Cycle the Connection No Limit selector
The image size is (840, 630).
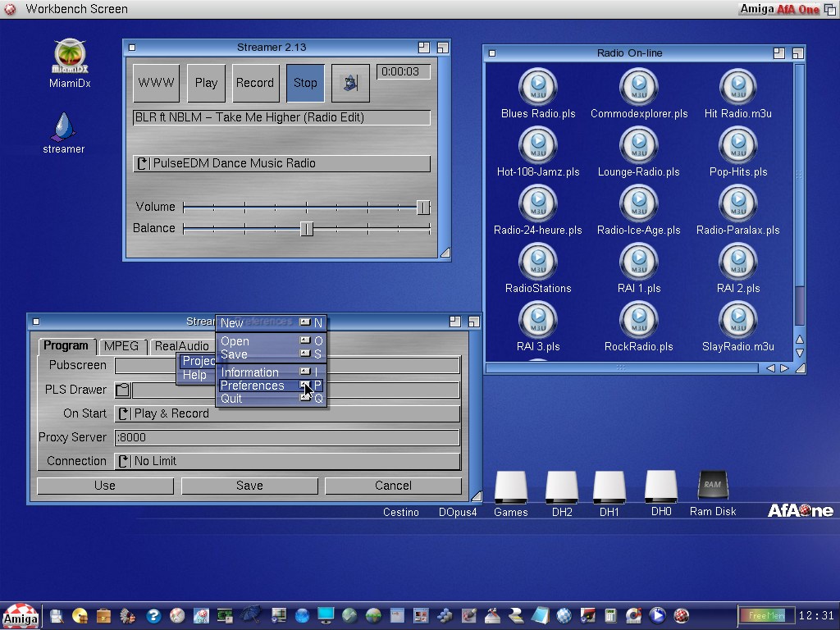tap(287, 461)
